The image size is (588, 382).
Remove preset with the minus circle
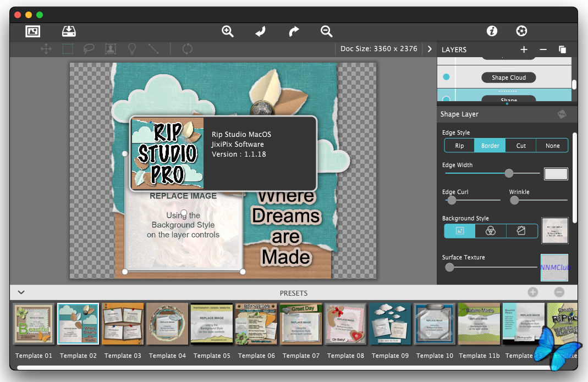point(559,292)
